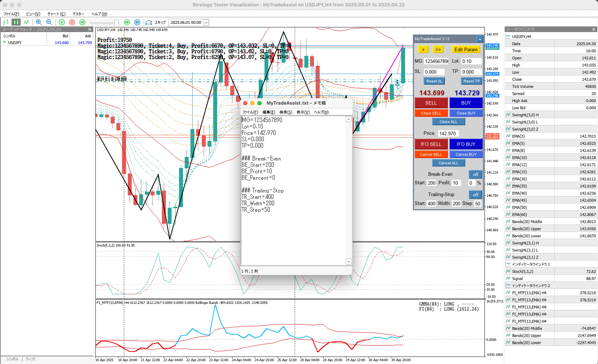Open 編集(E) menu in the notepad window
This screenshot has height=364, width=598.
point(269,112)
